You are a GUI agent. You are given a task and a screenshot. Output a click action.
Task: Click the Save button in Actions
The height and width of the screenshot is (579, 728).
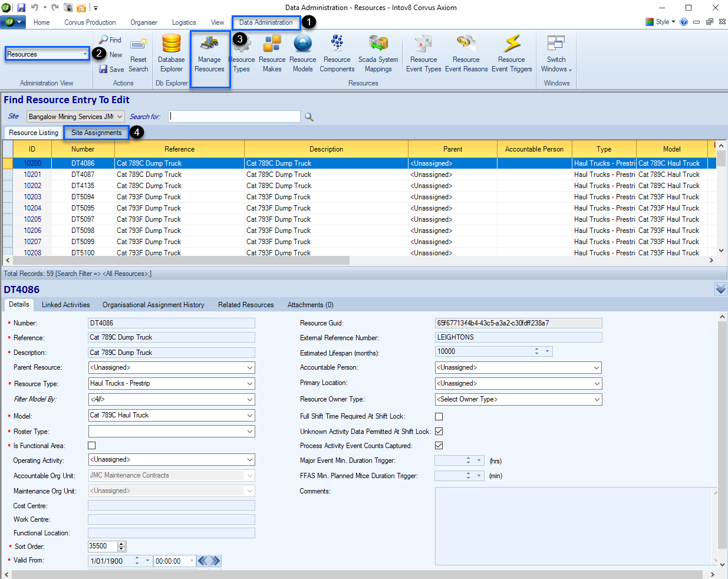click(111, 69)
